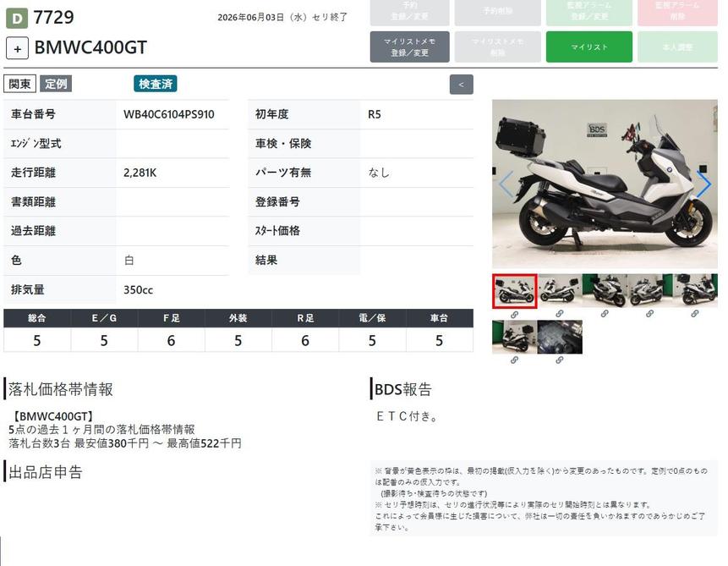Click the 結果 field label
Image resolution: width=728 pixels, height=566 pixels.
(266, 261)
